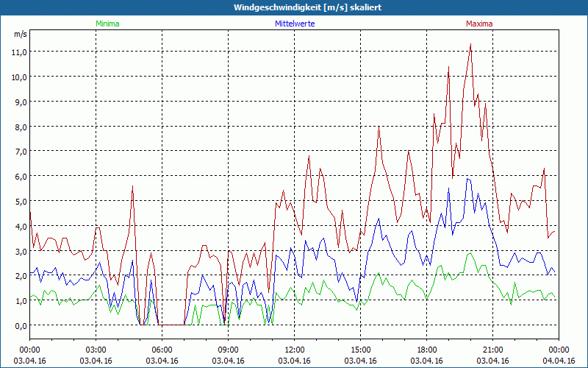The image size is (588, 368).
Task: Click the "06:00" time axis label
Action: pyautogui.click(x=162, y=350)
